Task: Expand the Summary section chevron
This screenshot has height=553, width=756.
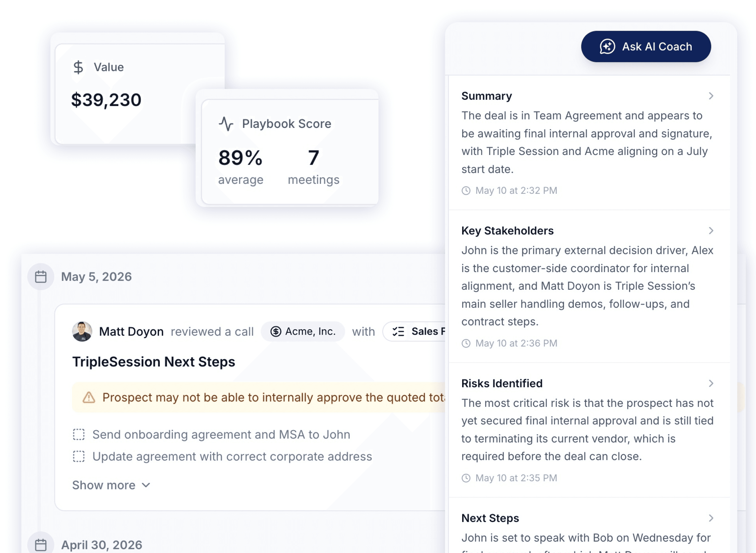Action: (711, 96)
